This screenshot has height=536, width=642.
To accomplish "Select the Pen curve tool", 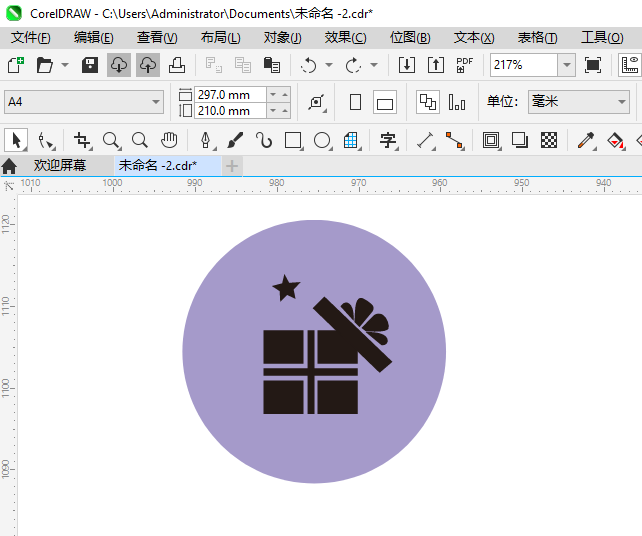I will point(206,140).
